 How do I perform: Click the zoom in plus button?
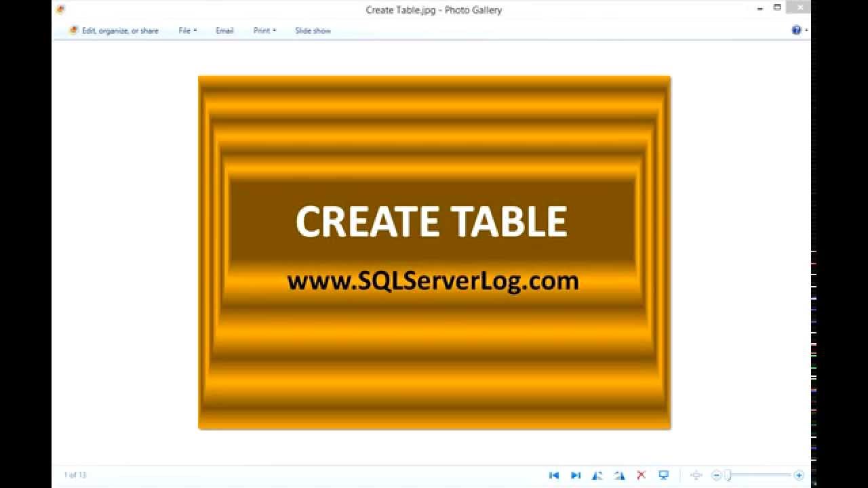coord(799,475)
